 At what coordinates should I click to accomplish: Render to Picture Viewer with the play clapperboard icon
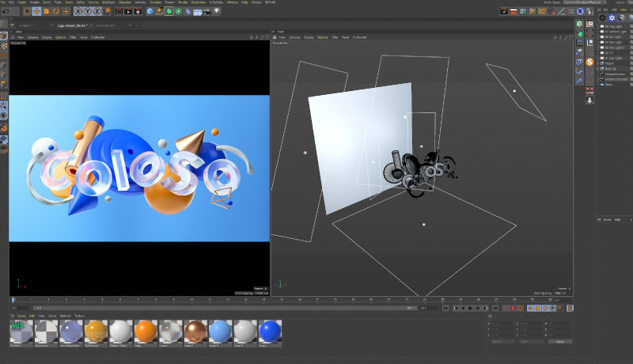point(128,11)
